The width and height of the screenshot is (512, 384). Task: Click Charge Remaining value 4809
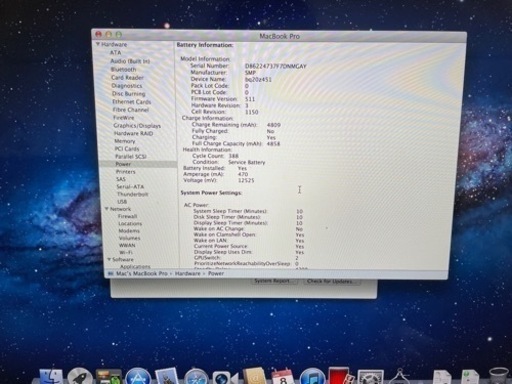pyautogui.click(x=274, y=125)
